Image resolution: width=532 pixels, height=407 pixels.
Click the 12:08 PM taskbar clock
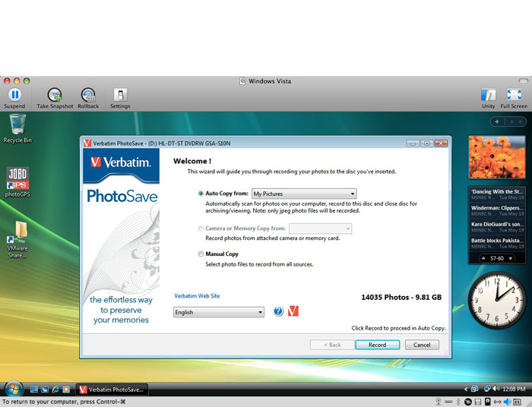514,389
